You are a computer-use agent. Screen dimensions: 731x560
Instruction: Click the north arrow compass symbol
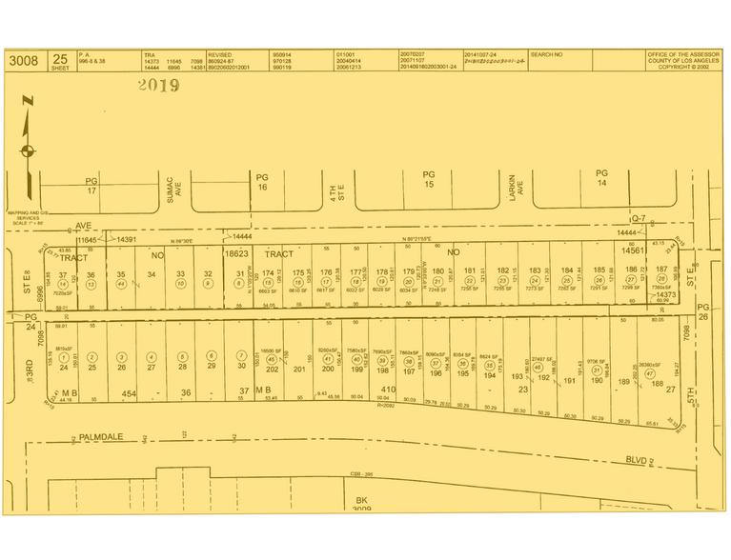[29, 150]
